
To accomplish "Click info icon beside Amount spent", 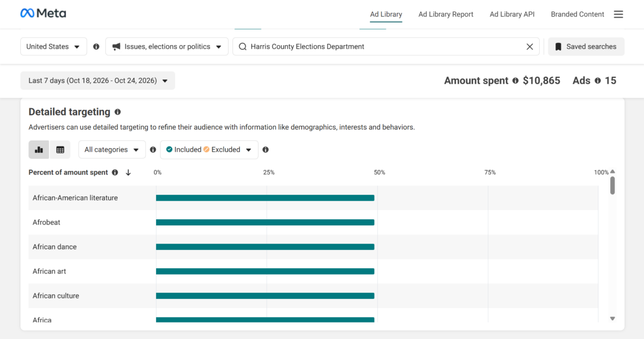I will click(515, 80).
